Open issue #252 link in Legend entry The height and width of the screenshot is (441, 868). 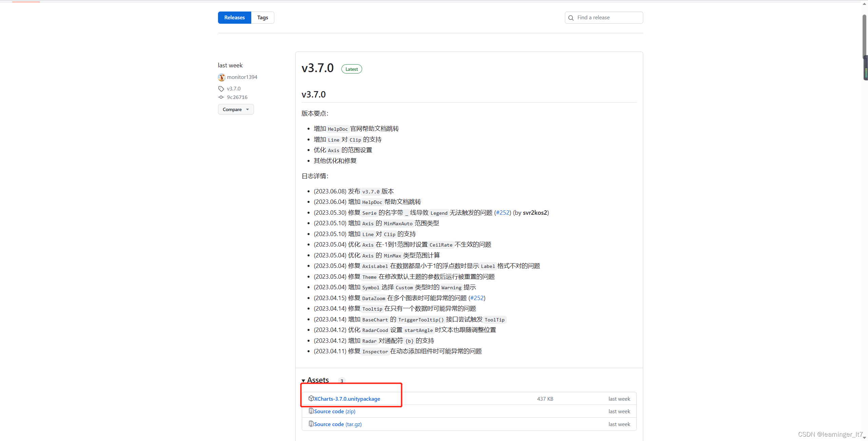(502, 212)
